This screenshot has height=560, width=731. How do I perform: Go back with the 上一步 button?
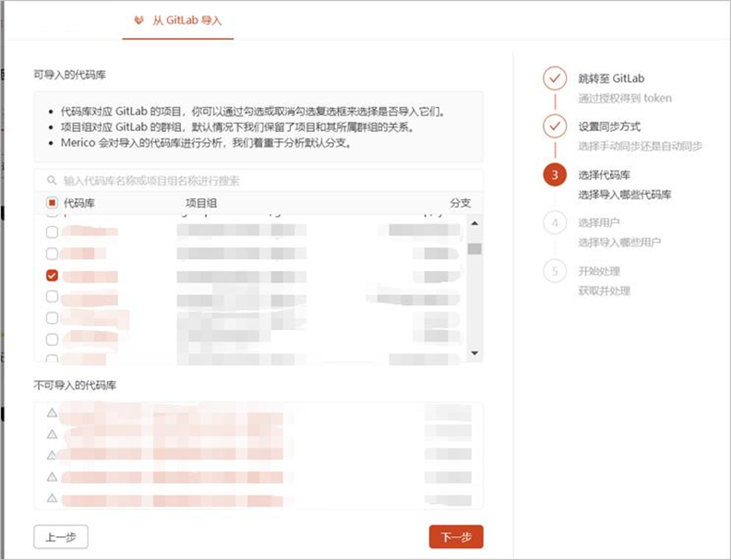(61, 537)
